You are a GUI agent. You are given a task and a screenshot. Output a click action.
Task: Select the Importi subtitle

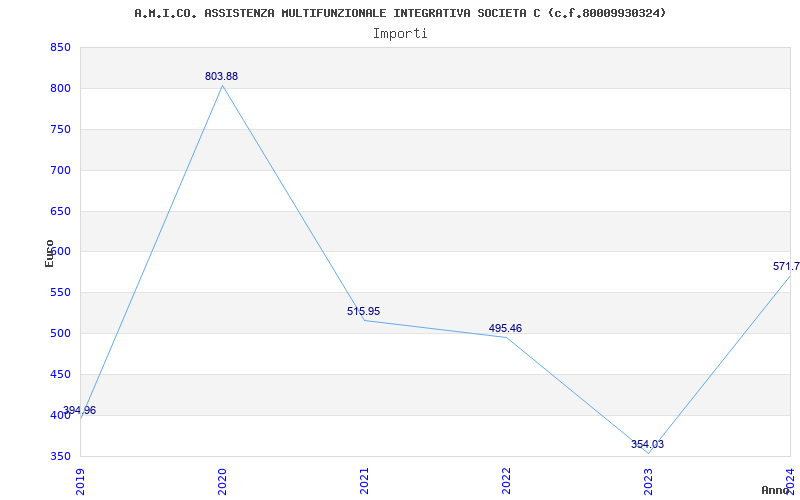pyautogui.click(x=400, y=34)
